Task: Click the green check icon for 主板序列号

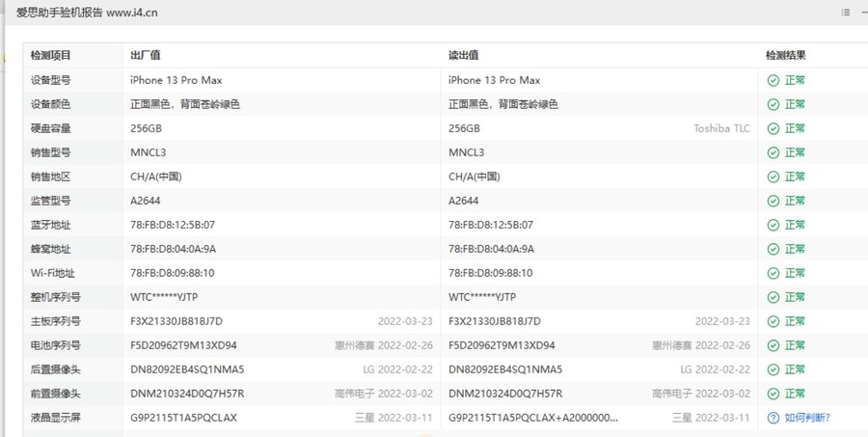Action: coord(773,321)
